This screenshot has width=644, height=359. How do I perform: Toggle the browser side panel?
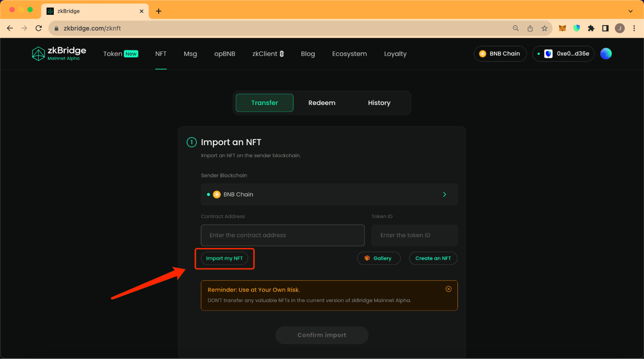pos(605,28)
